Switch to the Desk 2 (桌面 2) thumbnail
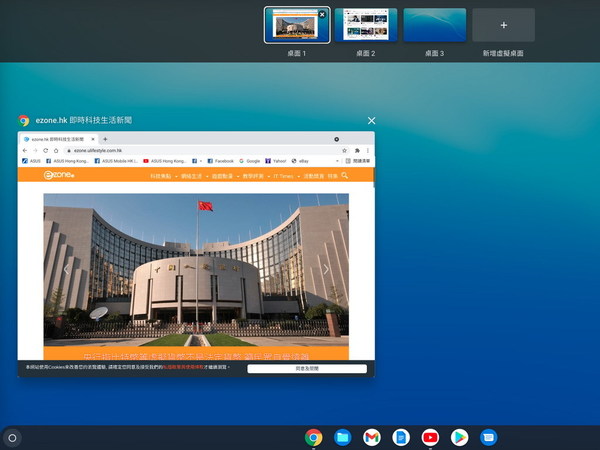The image size is (600, 450). point(366,25)
